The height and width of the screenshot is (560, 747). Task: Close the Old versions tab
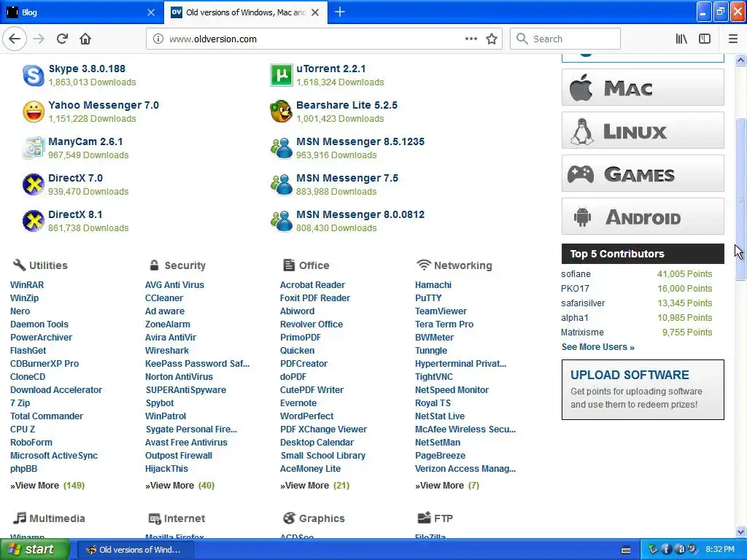coord(315,12)
